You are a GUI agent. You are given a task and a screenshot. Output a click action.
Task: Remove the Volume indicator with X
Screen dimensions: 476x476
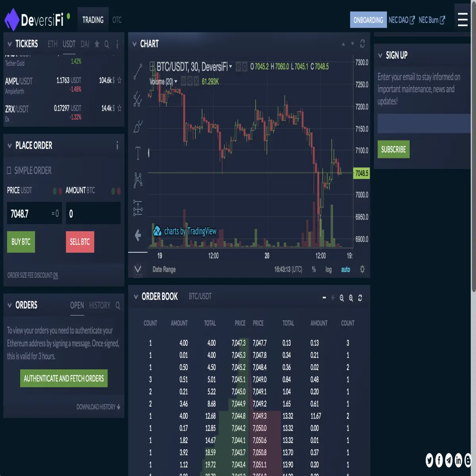pyautogui.click(x=196, y=81)
